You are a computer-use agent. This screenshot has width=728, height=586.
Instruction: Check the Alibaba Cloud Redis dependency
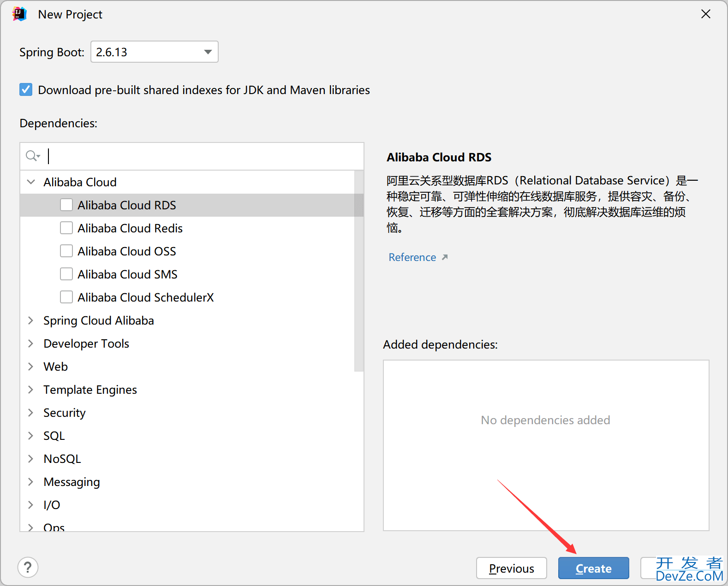(x=66, y=228)
